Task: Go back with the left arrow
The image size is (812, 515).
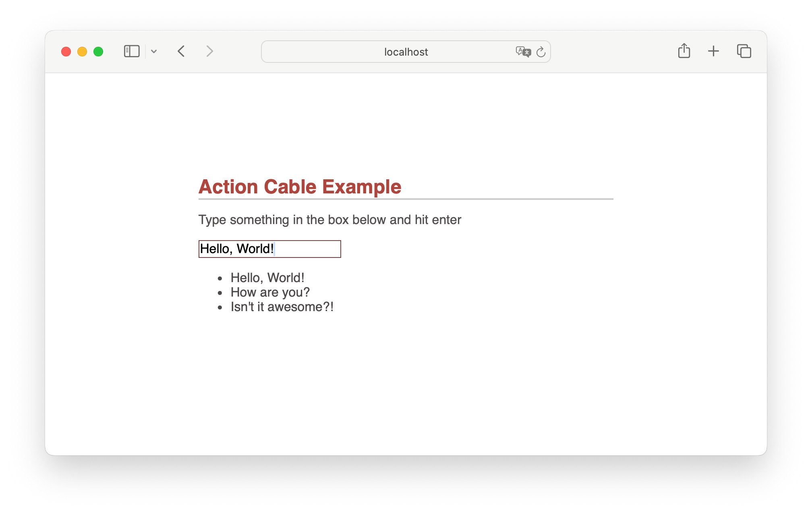Action: tap(181, 52)
